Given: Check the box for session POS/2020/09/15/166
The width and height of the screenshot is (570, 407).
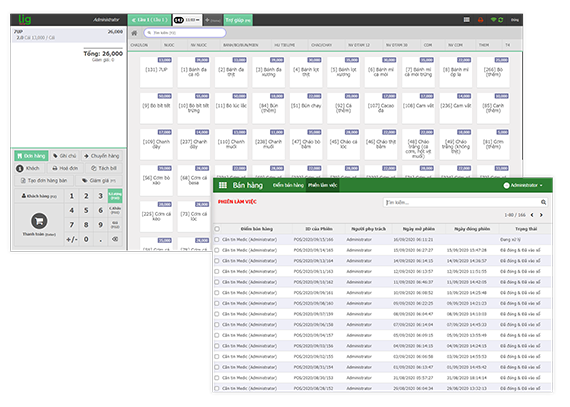Looking at the screenshot, I should (217, 240).
